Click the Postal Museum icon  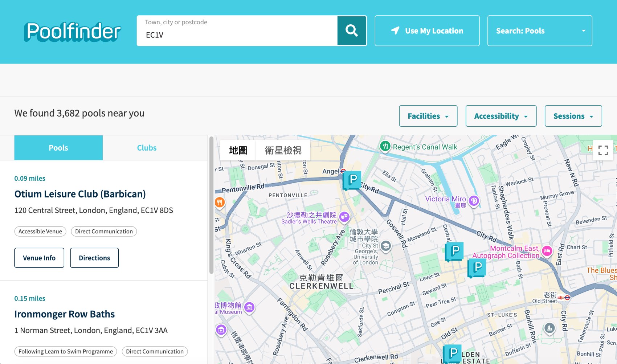click(x=249, y=308)
